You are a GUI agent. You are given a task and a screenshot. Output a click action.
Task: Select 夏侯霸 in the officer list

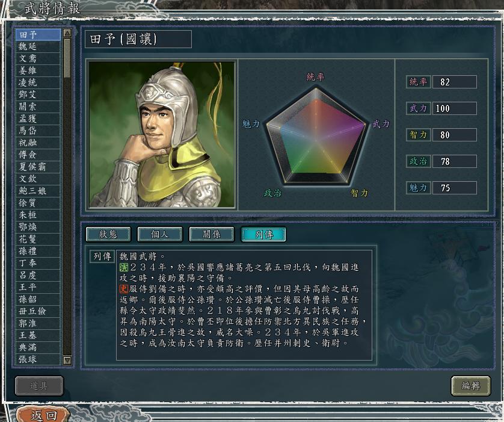(38, 167)
